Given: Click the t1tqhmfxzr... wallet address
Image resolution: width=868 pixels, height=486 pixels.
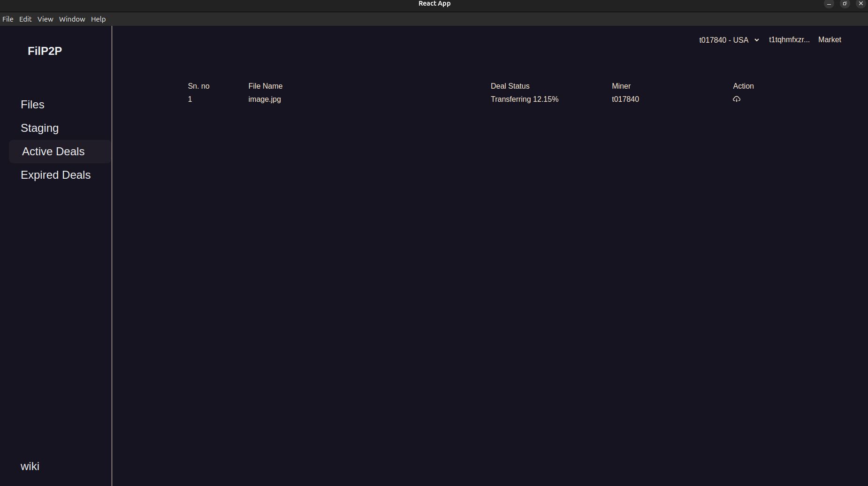Looking at the screenshot, I should click(x=789, y=40).
